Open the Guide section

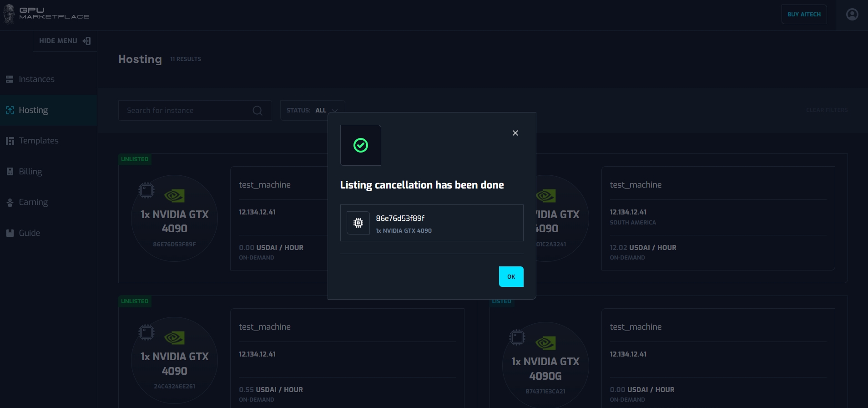point(29,233)
